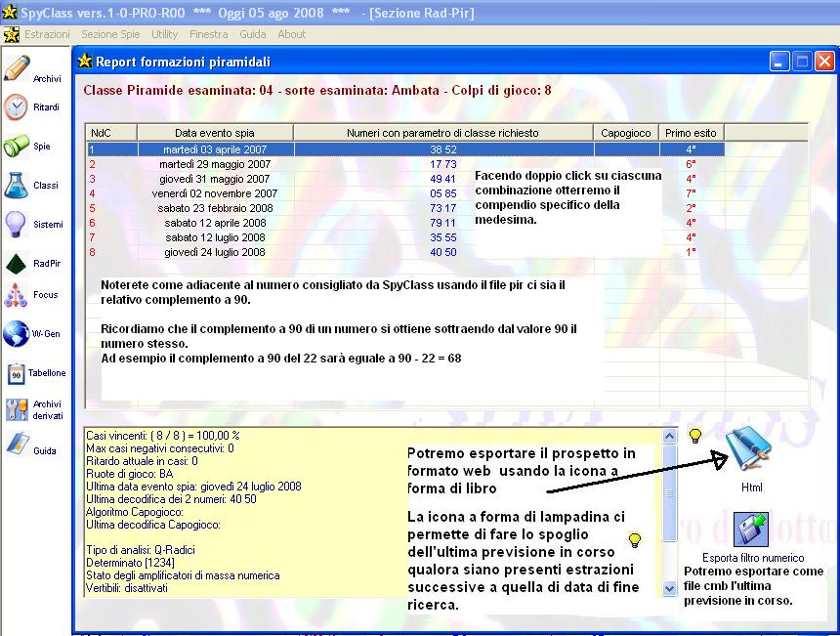Open the Classi flask icon

click(x=16, y=186)
